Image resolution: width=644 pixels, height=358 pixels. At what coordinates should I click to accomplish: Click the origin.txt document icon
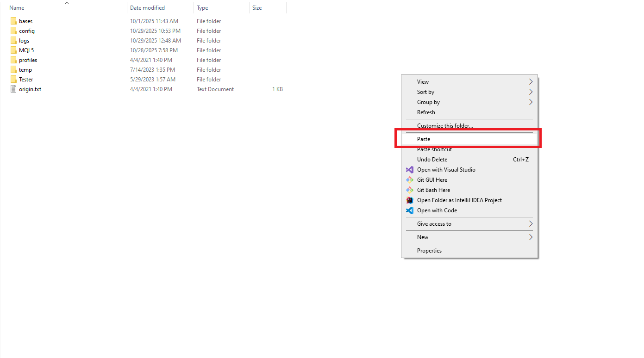(x=13, y=89)
